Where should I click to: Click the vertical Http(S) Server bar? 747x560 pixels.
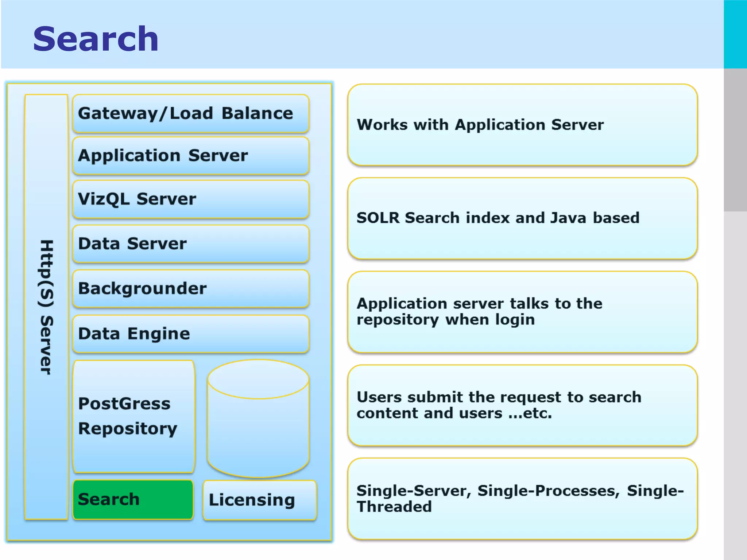coord(46,307)
